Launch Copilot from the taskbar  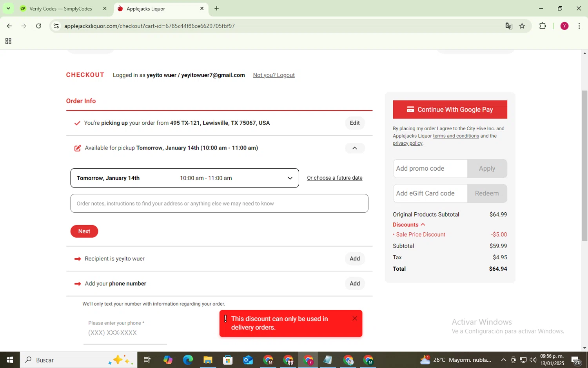tap(168, 360)
